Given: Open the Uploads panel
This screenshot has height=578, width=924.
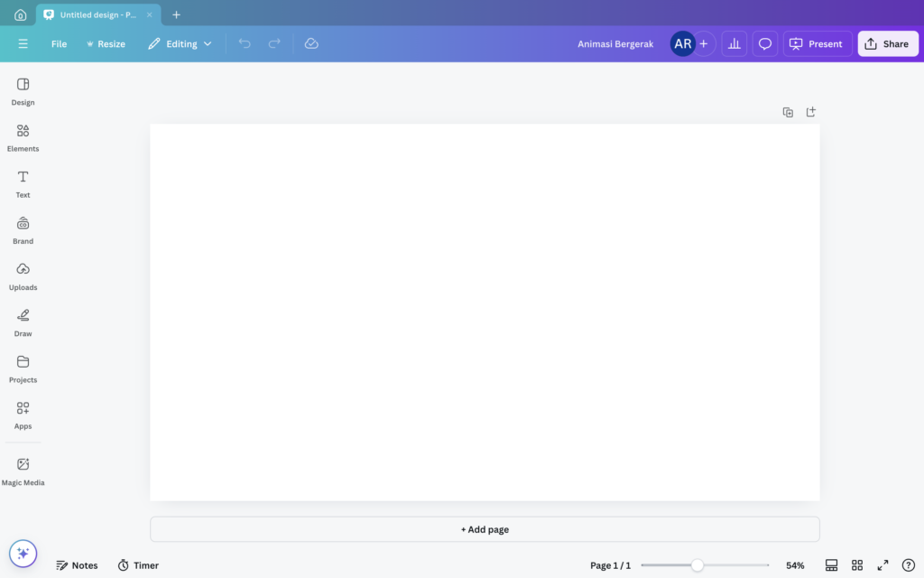Looking at the screenshot, I should 23,276.
